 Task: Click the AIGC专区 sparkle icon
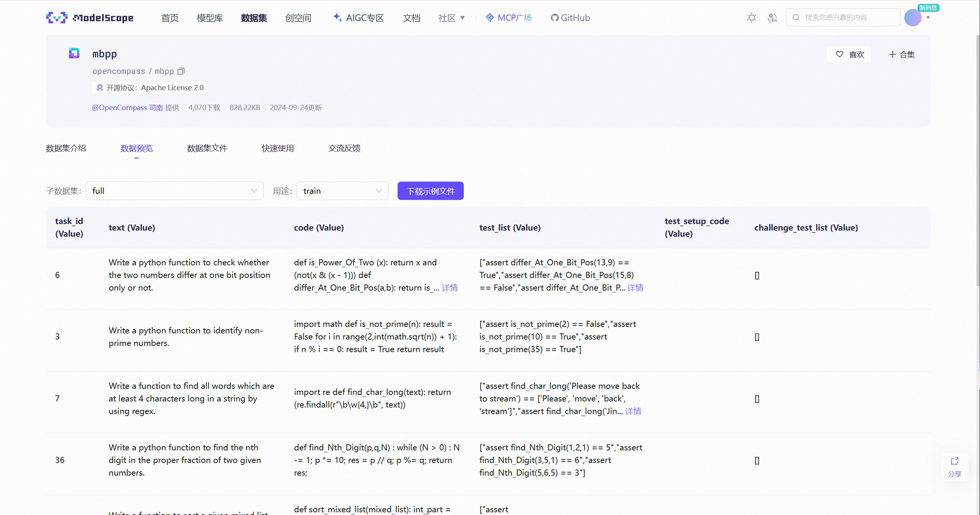coord(338,17)
